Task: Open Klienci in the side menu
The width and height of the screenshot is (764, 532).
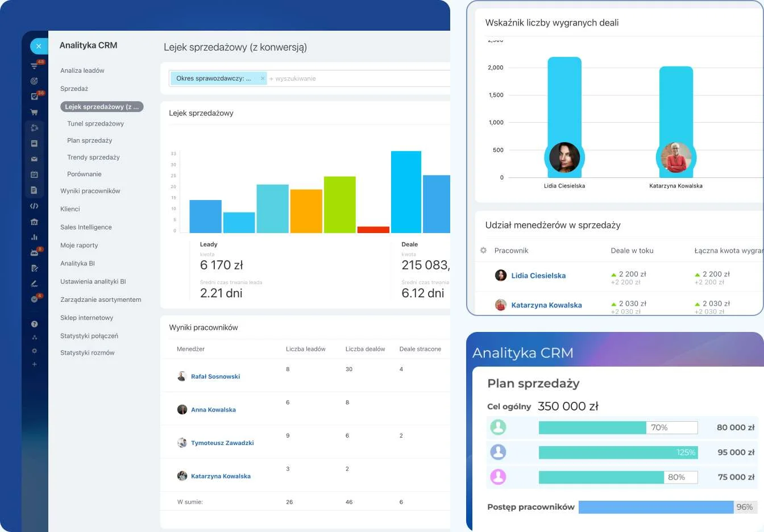Action: pyautogui.click(x=70, y=209)
